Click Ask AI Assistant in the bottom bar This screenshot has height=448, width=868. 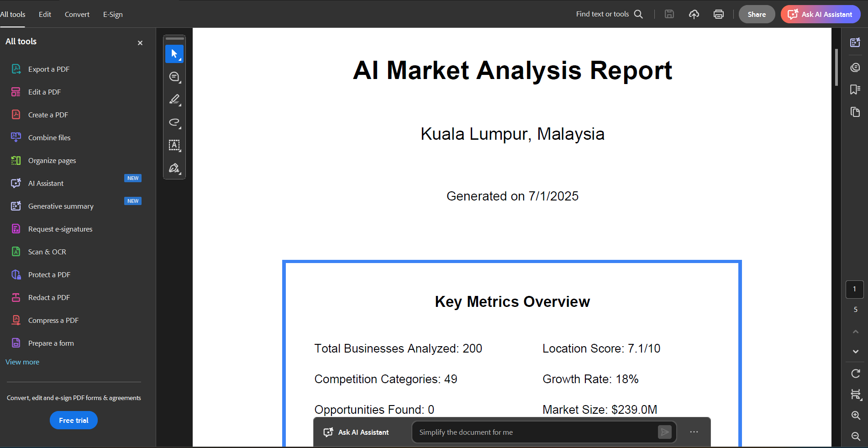(356, 432)
